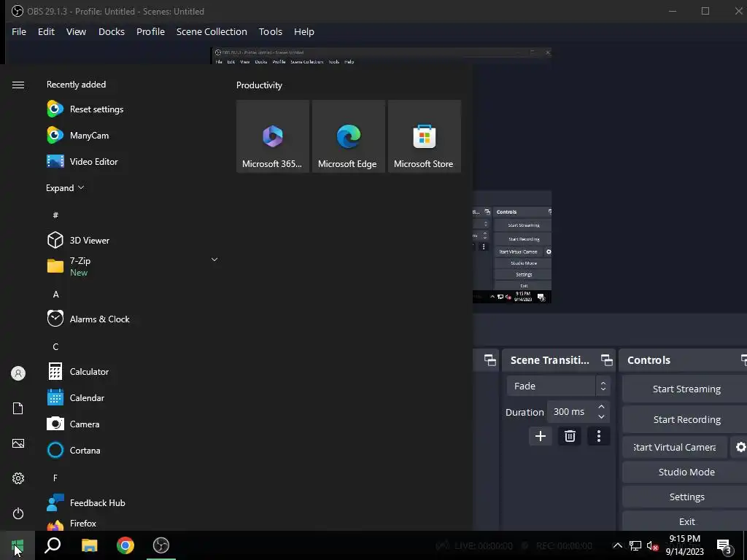Click the 300 ms Duration field

coord(572,412)
